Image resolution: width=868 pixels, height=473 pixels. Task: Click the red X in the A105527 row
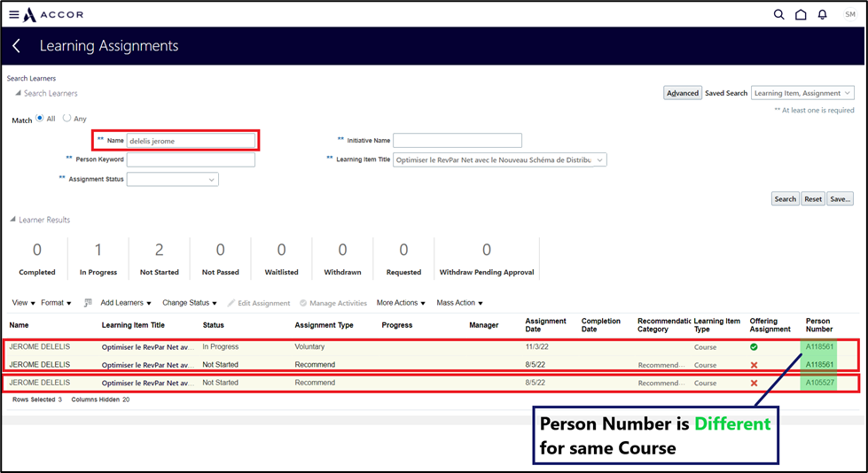pos(754,383)
